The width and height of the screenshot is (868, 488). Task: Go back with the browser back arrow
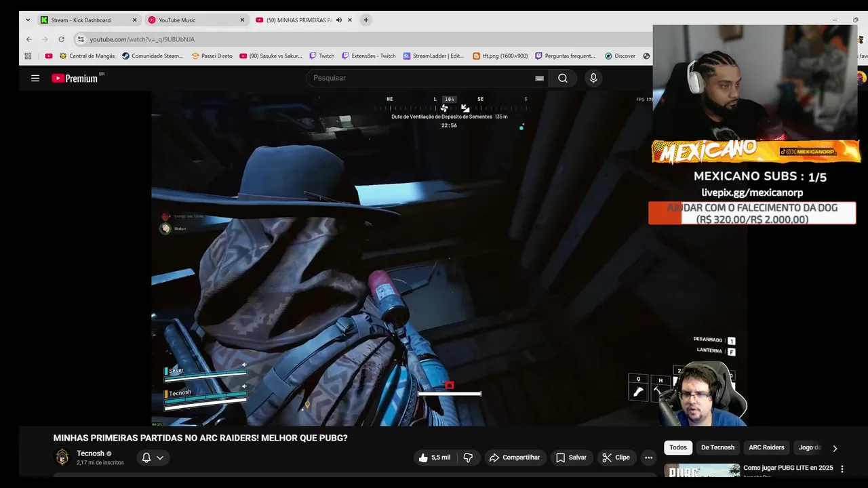point(28,39)
